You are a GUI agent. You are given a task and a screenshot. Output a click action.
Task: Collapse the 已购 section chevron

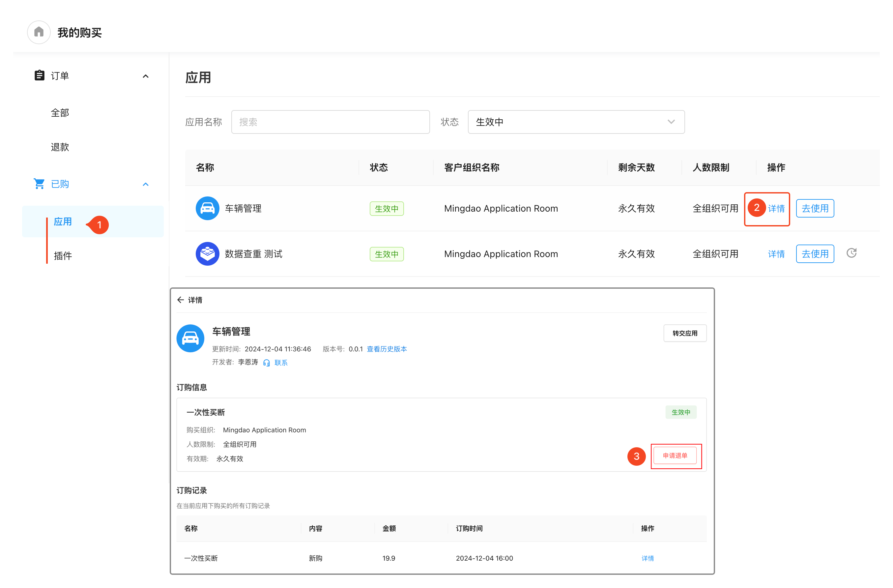146,184
